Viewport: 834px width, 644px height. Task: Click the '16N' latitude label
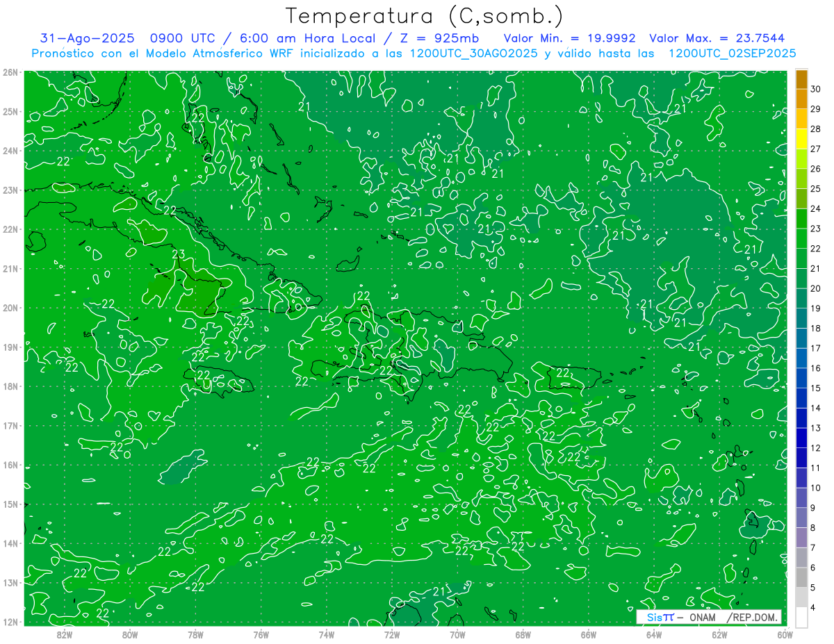pos(10,465)
